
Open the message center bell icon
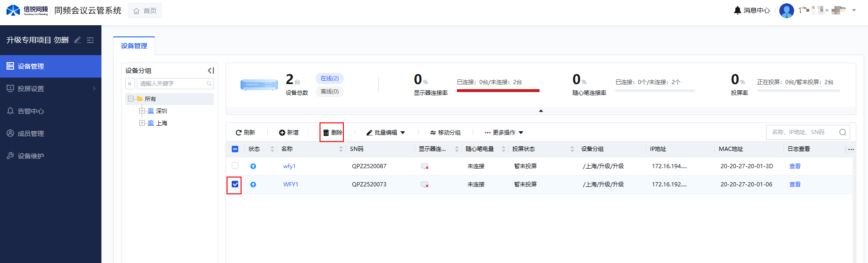click(x=737, y=10)
